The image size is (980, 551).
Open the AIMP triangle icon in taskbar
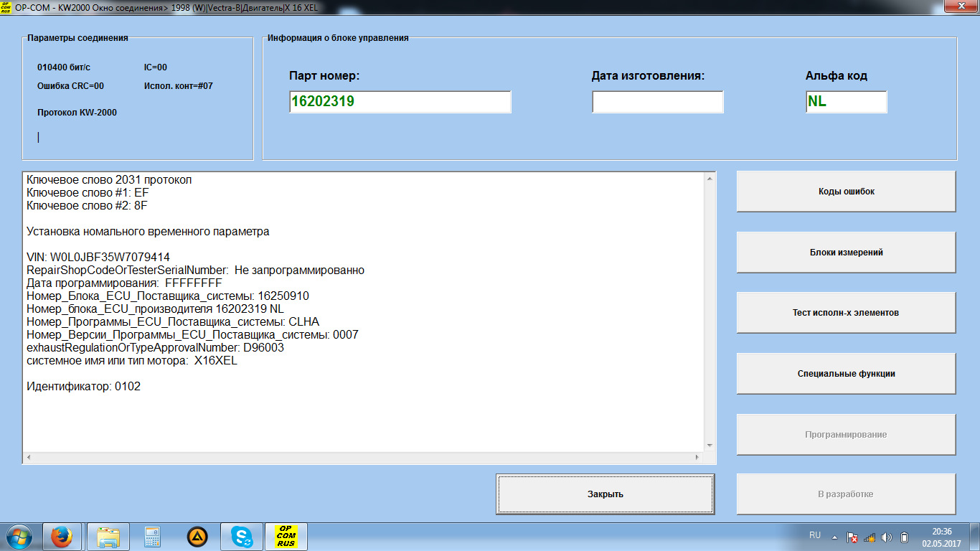(197, 537)
